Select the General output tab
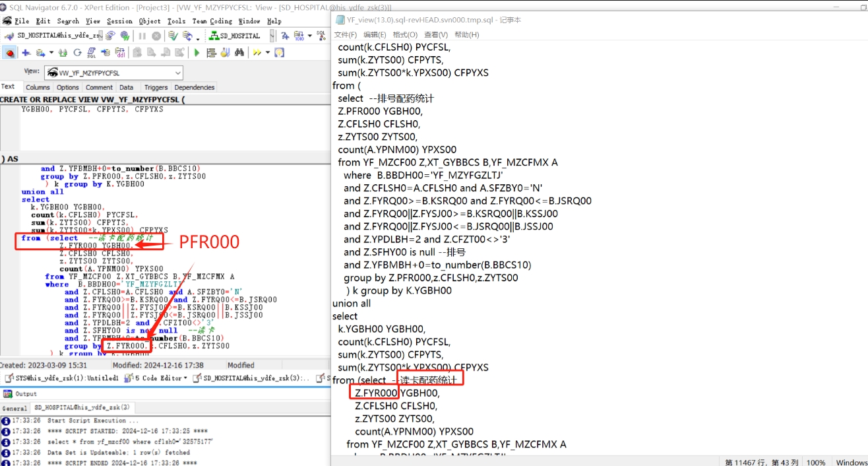 point(15,408)
